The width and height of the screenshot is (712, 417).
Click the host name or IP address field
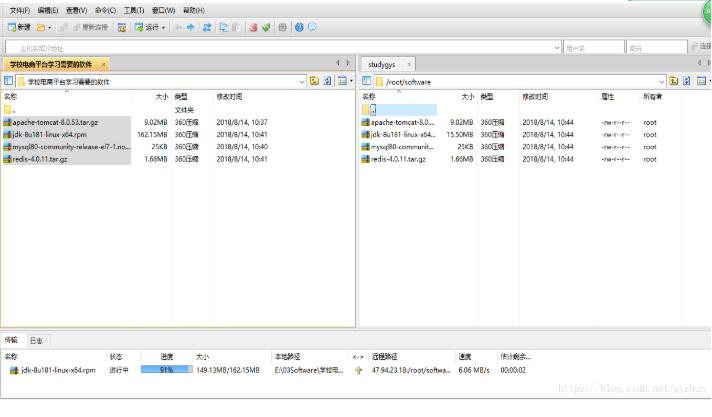tap(280, 46)
